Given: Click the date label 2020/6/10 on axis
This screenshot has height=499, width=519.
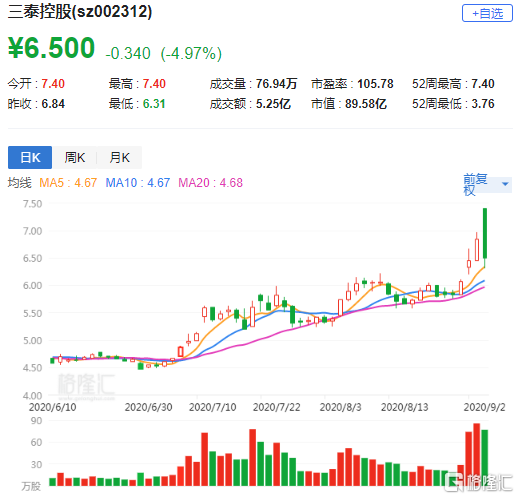Looking at the screenshot, I should 52,407.
